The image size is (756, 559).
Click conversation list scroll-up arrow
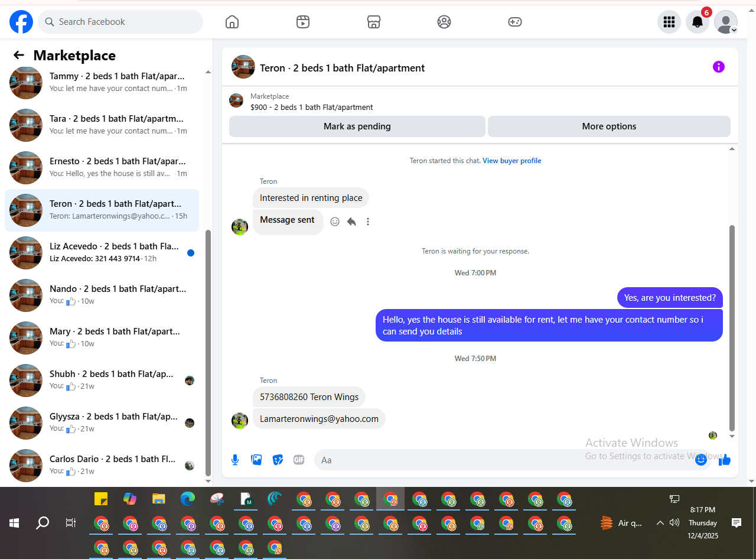click(208, 72)
